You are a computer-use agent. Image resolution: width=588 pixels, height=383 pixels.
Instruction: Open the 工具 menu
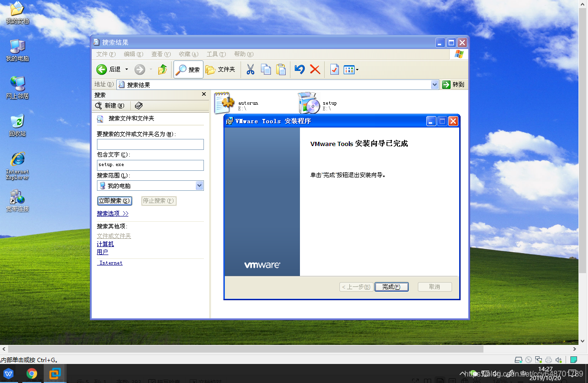coord(216,54)
